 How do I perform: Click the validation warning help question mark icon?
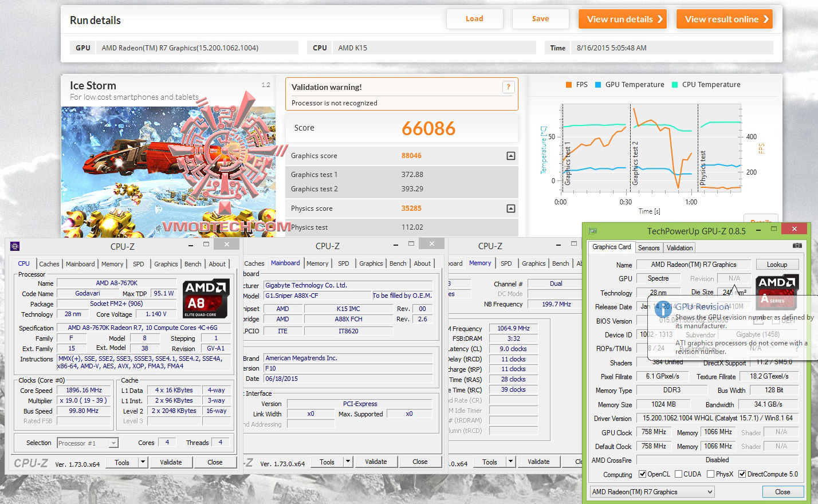508,87
